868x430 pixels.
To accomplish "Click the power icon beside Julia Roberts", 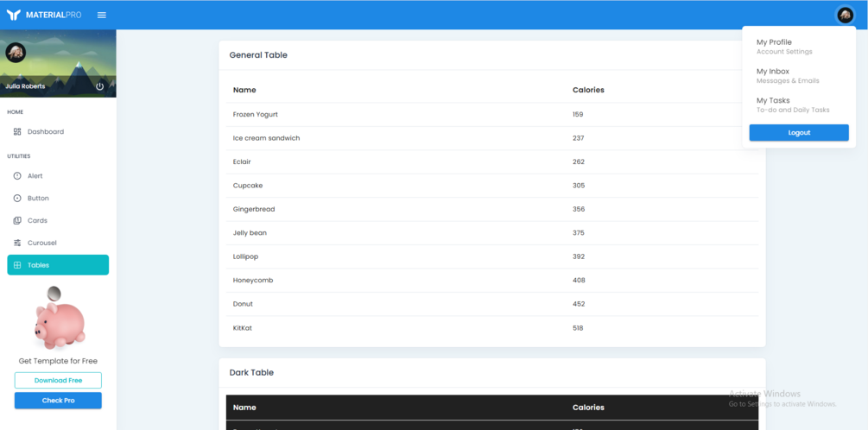I will pyautogui.click(x=99, y=86).
